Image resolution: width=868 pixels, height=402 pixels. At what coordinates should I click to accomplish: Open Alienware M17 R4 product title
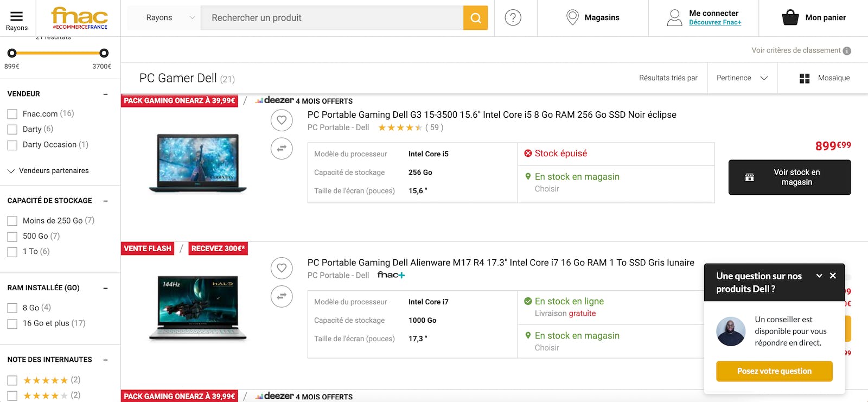(x=501, y=263)
